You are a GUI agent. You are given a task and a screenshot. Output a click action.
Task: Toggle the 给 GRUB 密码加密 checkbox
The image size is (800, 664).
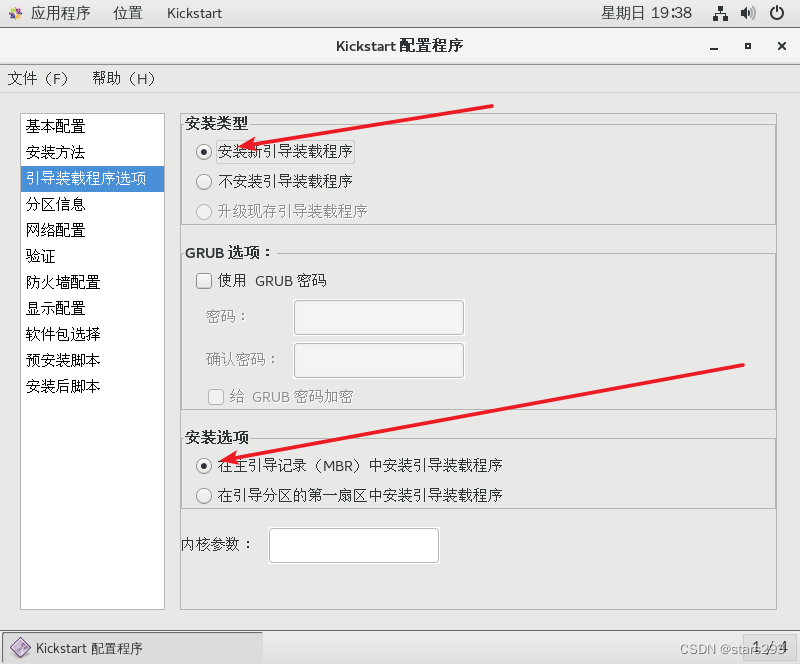click(x=216, y=397)
